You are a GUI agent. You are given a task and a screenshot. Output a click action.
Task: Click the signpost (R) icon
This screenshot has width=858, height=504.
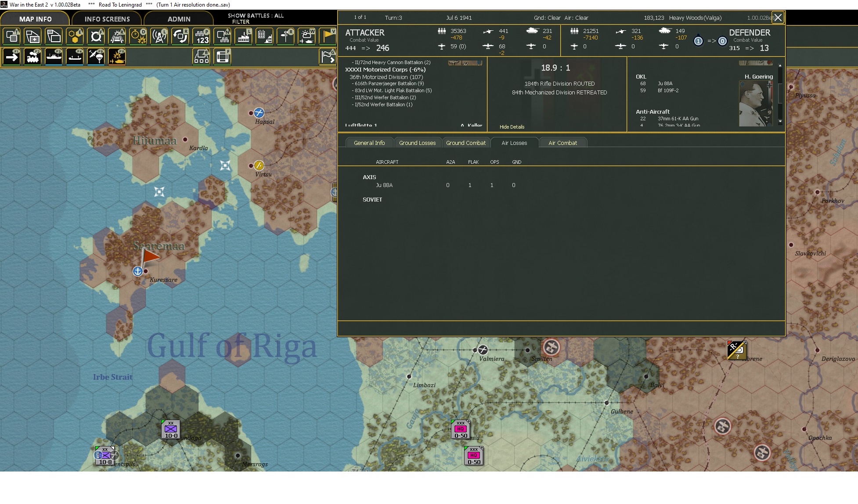pyautogui.click(x=286, y=36)
